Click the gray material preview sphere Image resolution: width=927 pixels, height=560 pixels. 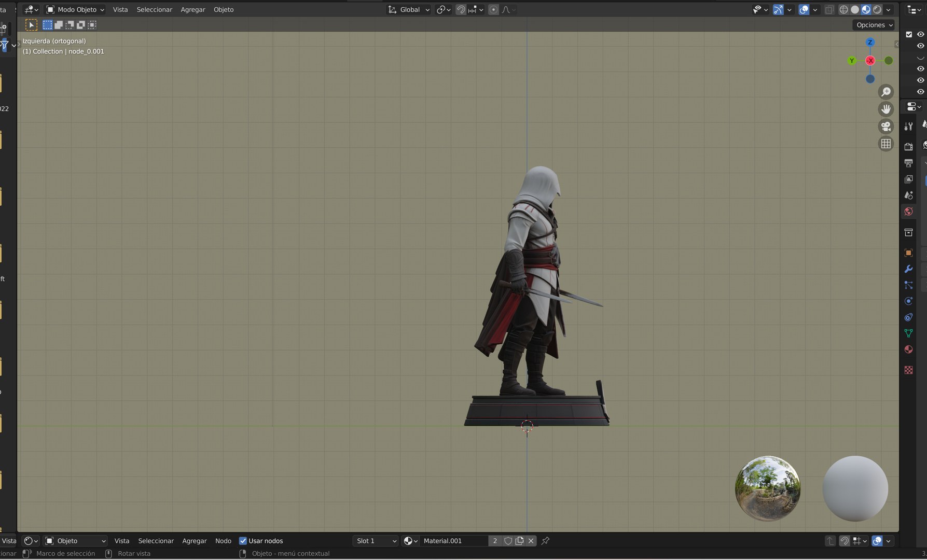point(855,488)
